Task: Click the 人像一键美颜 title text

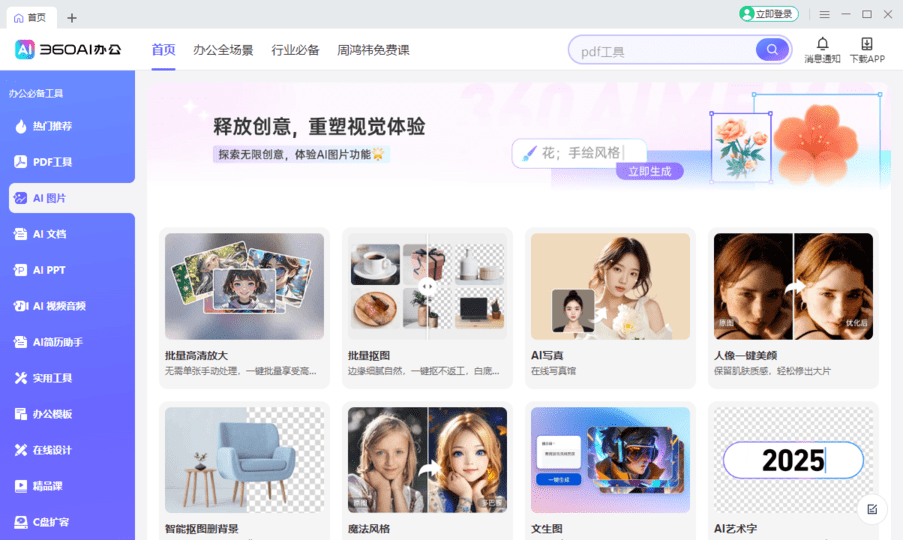Action: click(x=746, y=356)
